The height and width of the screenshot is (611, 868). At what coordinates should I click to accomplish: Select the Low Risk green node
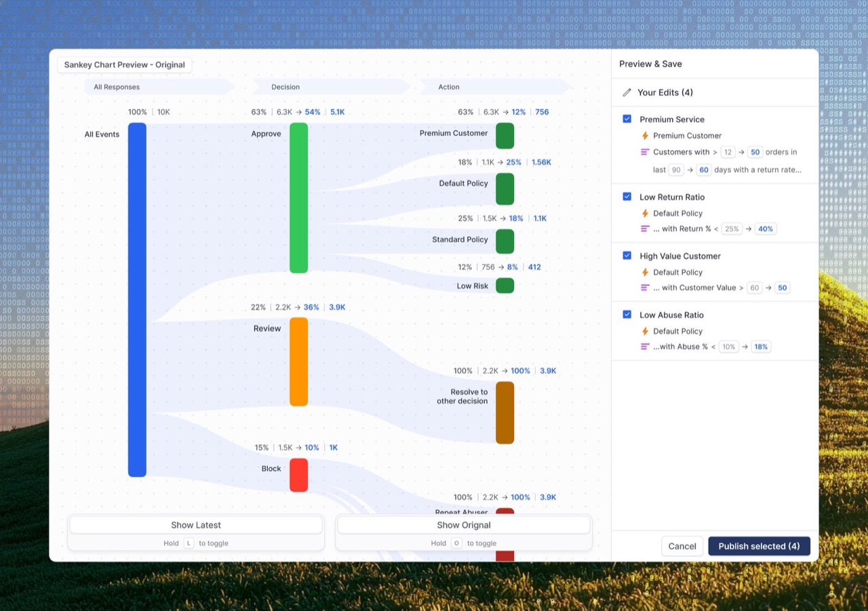[x=505, y=285]
